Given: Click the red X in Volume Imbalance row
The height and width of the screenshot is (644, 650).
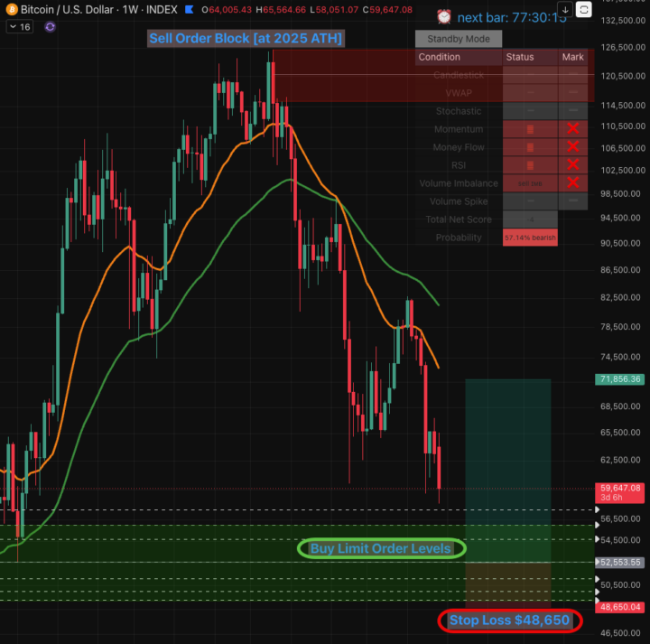Looking at the screenshot, I should 573,182.
